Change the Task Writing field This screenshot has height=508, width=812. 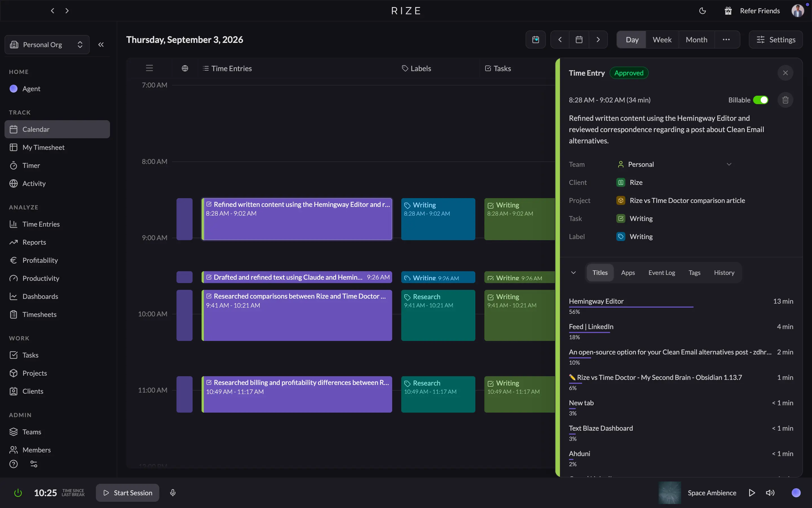634,219
